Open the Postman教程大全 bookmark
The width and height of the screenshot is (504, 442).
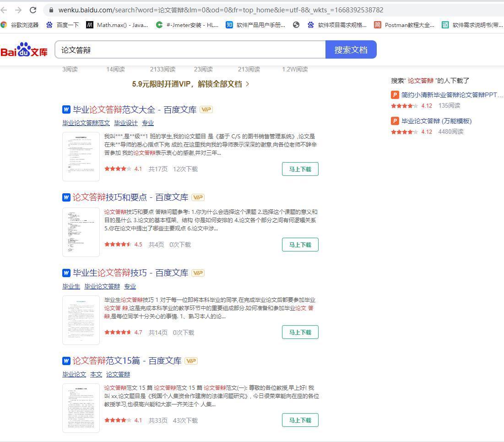tap(404, 25)
